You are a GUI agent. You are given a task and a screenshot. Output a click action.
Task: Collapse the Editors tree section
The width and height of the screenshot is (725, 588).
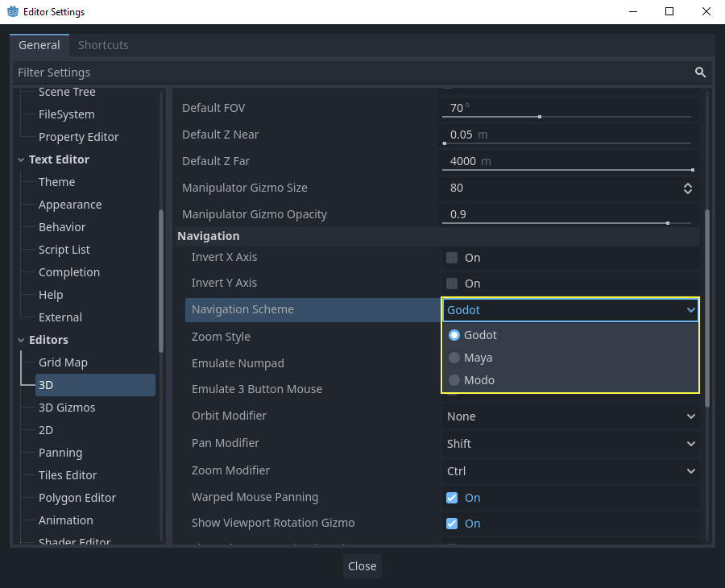pyautogui.click(x=21, y=341)
